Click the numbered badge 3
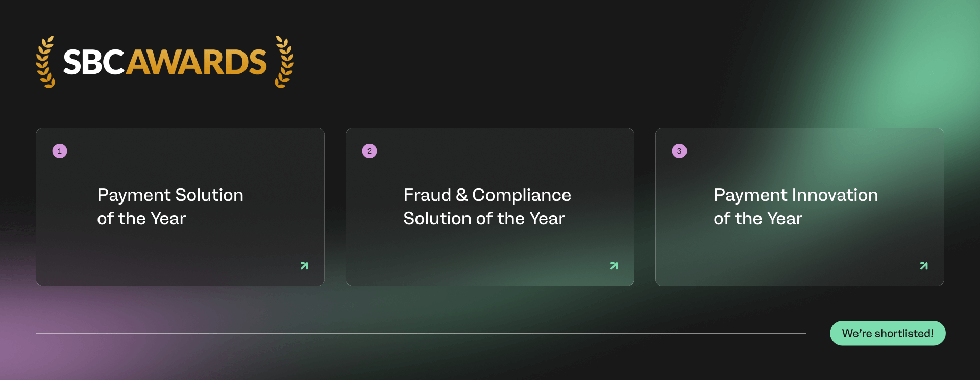Screen dimensions: 980x380 tap(679, 150)
